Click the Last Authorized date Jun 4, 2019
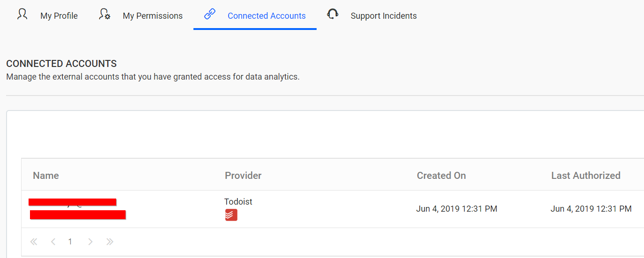The width and height of the screenshot is (644, 258). point(591,209)
